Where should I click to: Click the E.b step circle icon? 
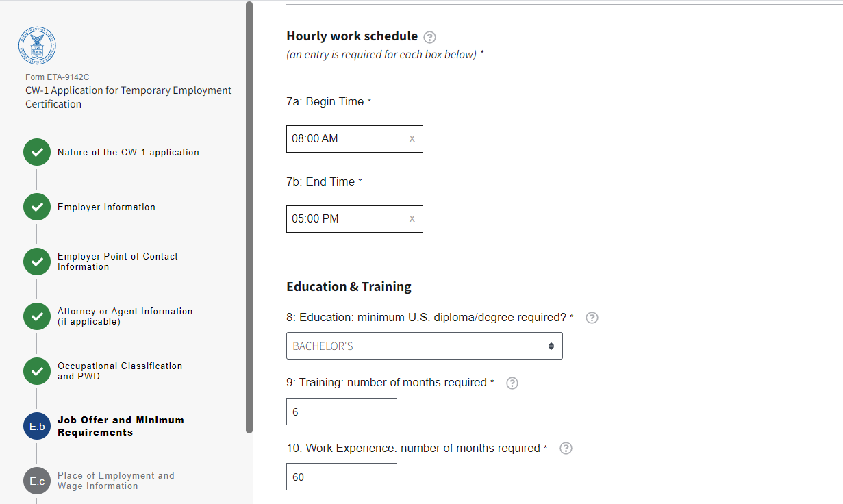point(37,426)
